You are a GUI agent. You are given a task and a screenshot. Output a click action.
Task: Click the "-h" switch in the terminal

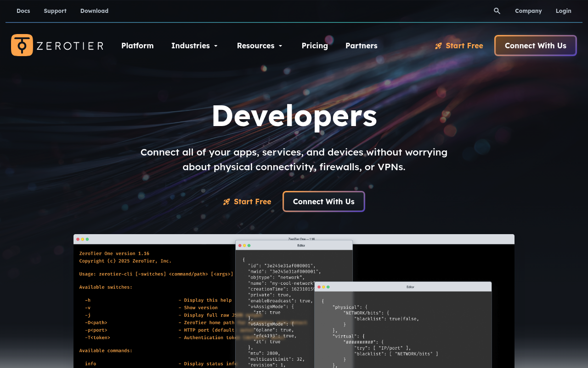pos(88,300)
